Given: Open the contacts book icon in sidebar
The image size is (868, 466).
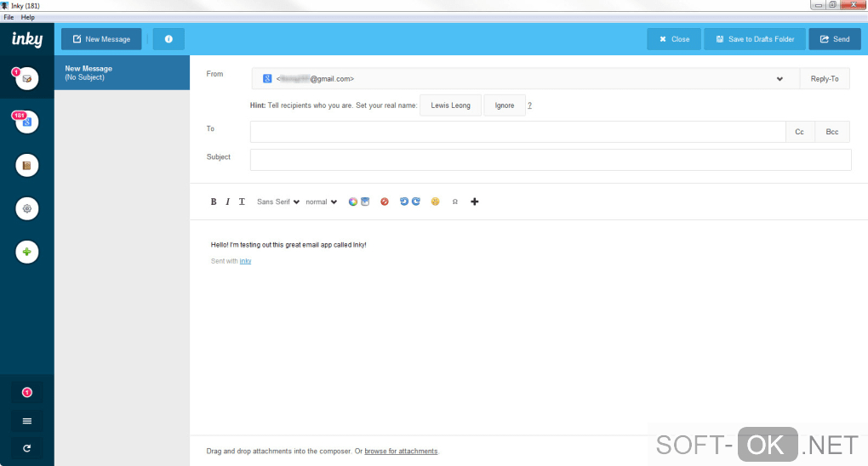Looking at the screenshot, I should click(x=26, y=165).
